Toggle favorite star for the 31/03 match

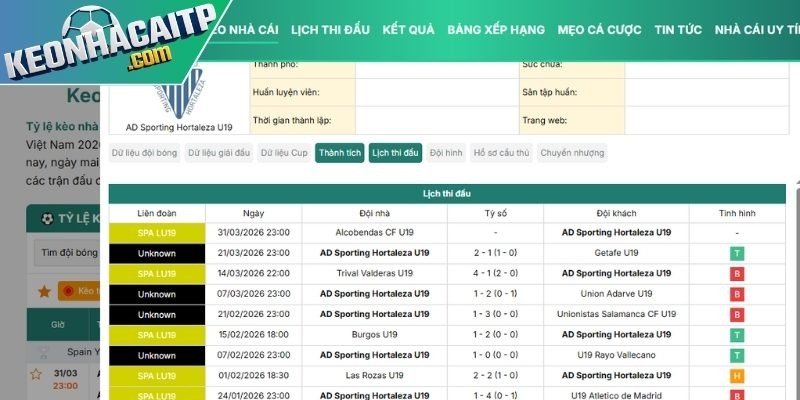click(x=36, y=374)
